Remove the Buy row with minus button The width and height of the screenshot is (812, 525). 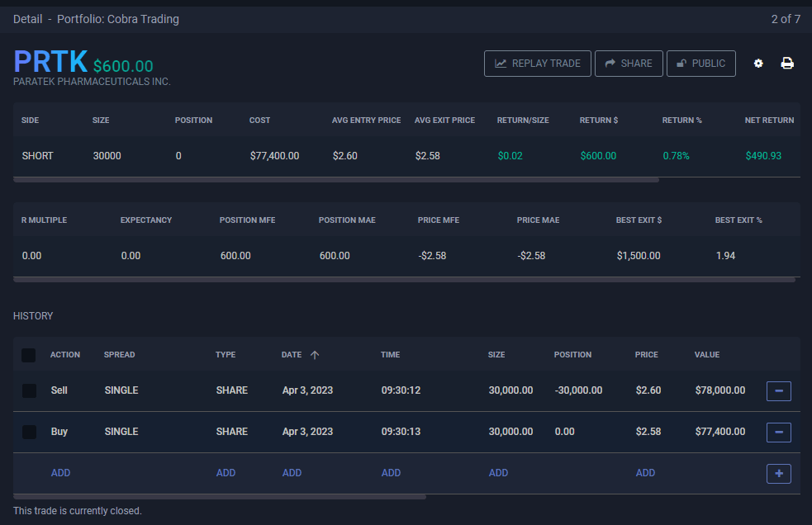(x=778, y=432)
